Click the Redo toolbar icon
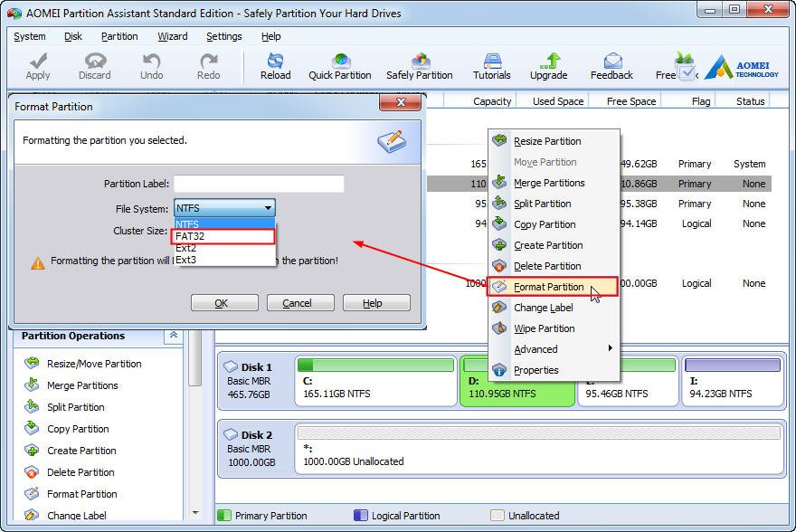 (209, 67)
